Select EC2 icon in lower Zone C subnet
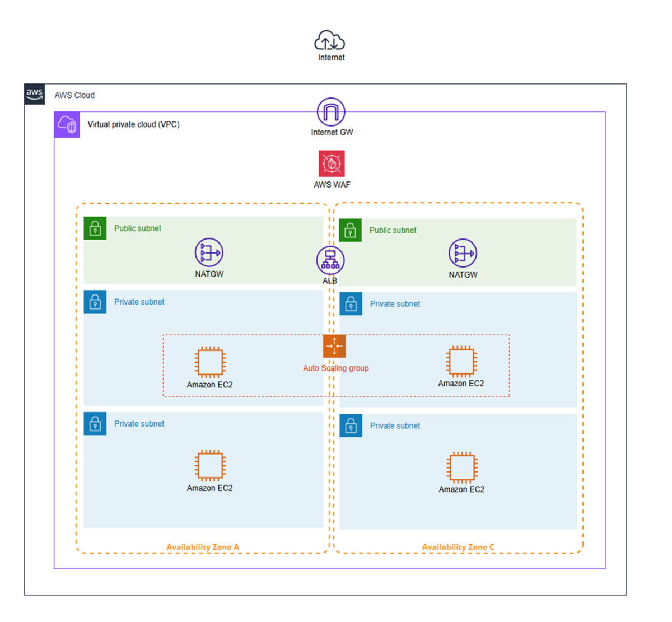Screen dimensions: 672x622 (462, 467)
